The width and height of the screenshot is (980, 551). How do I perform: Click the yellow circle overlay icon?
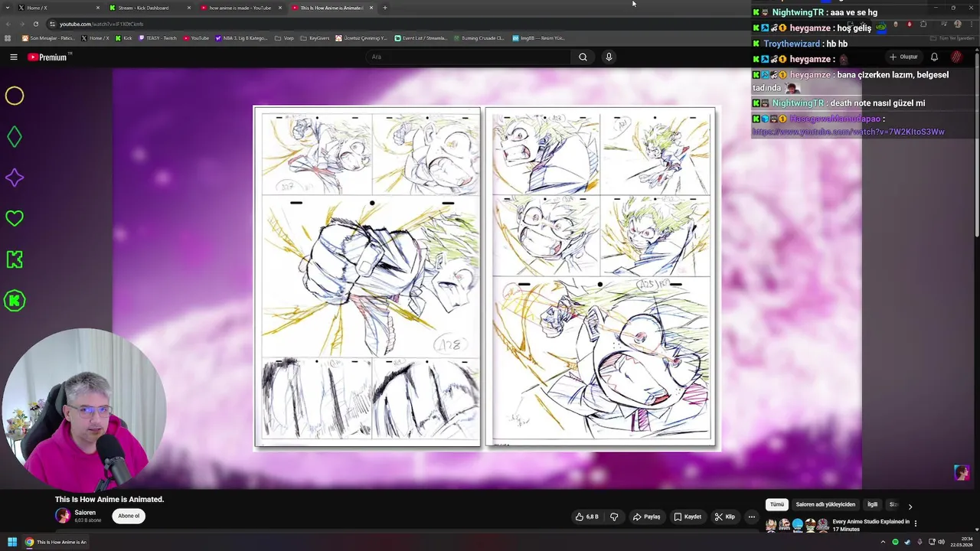(x=15, y=96)
